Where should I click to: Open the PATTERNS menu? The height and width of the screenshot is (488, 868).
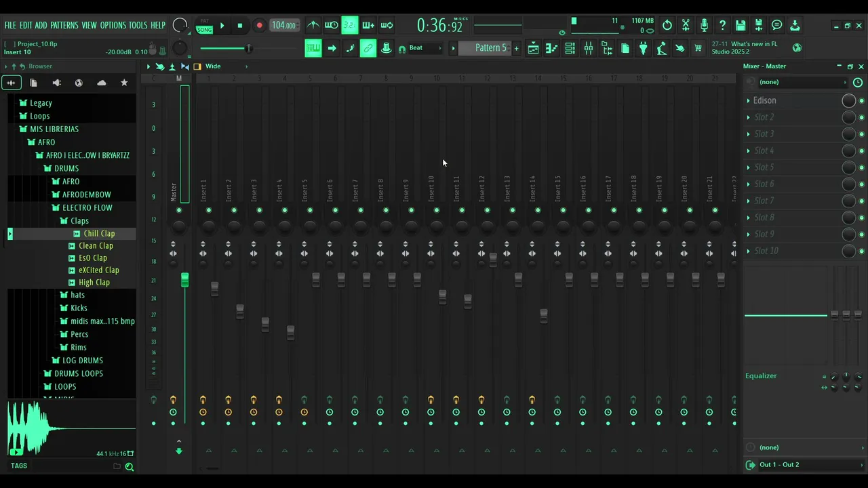64,26
